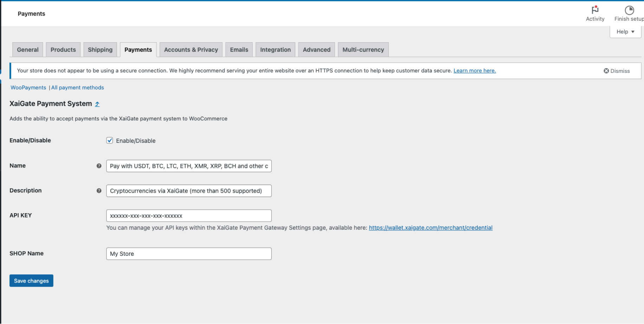Viewport: 644px width, 324px height.
Task: Click Learn more here in the notice
Action: tap(475, 70)
